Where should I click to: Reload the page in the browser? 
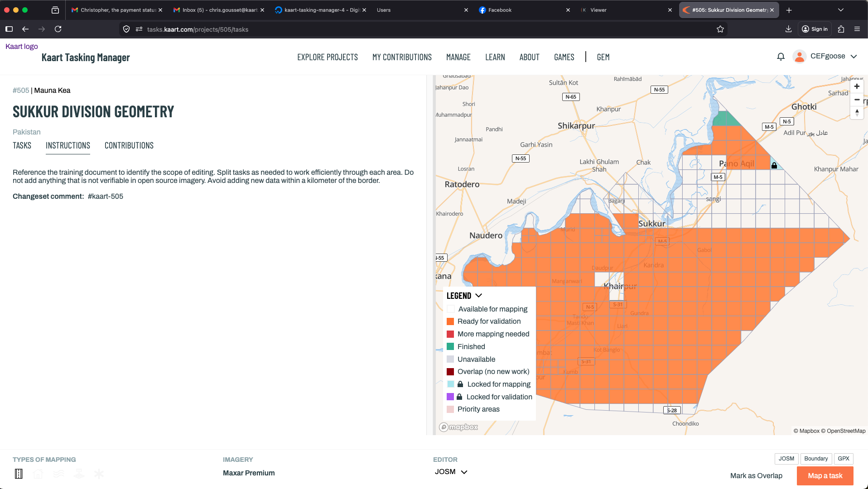pos(58,29)
